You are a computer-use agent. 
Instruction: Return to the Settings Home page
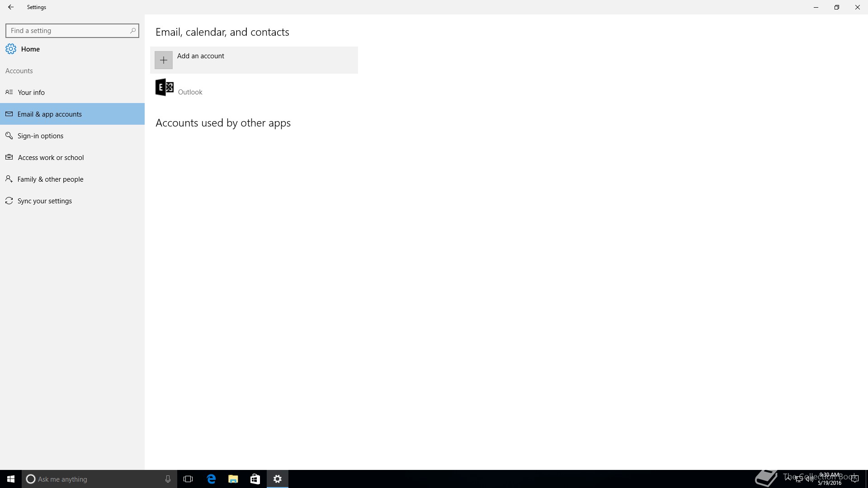[x=30, y=49]
